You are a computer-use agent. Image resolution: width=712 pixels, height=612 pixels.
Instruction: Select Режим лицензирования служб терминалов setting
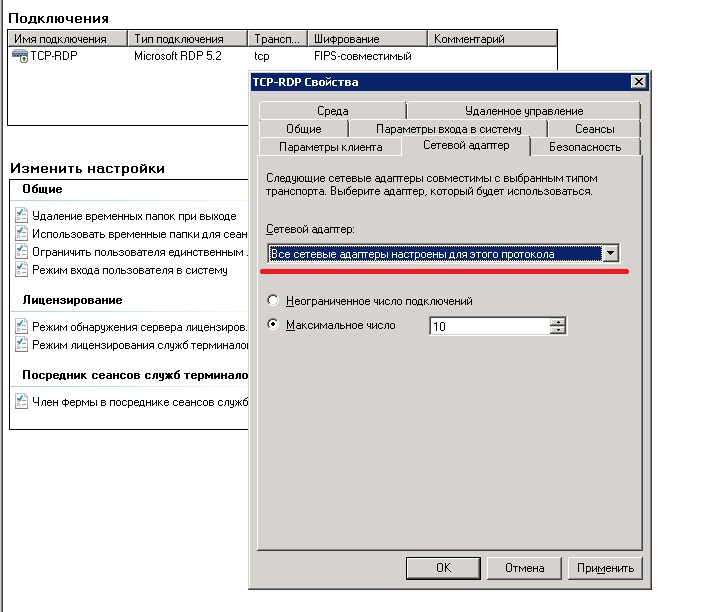(139, 345)
